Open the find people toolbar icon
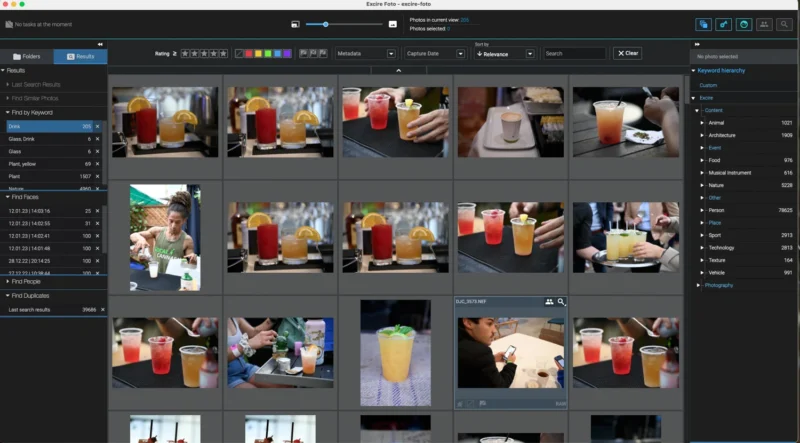Image resolution: width=800 pixels, height=443 pixels. [x=764, y=24]
